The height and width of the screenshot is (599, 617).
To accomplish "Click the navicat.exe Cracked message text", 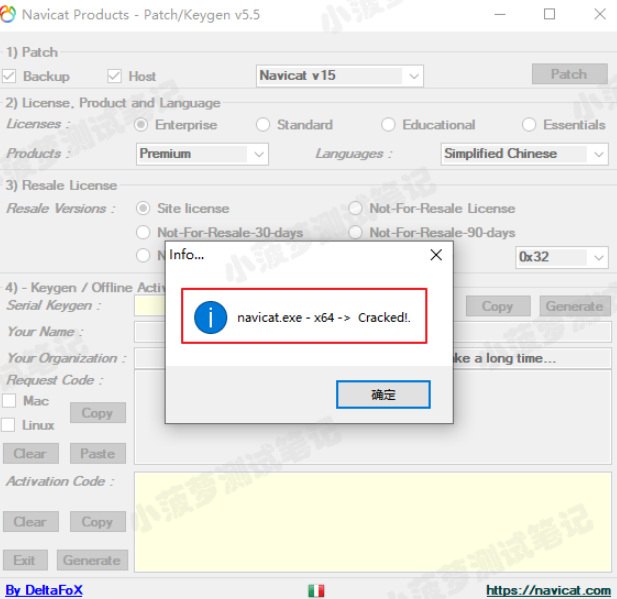I will (x=324, y=317).
